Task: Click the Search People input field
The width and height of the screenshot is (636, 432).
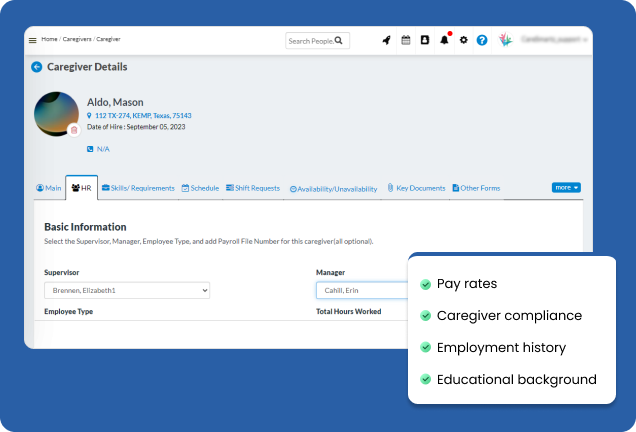Action: coord(310,41)
